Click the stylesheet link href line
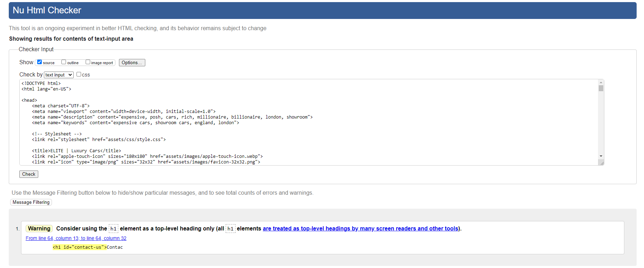The width and height of the screenshot is (644, 268). click(x=99, y=139)
